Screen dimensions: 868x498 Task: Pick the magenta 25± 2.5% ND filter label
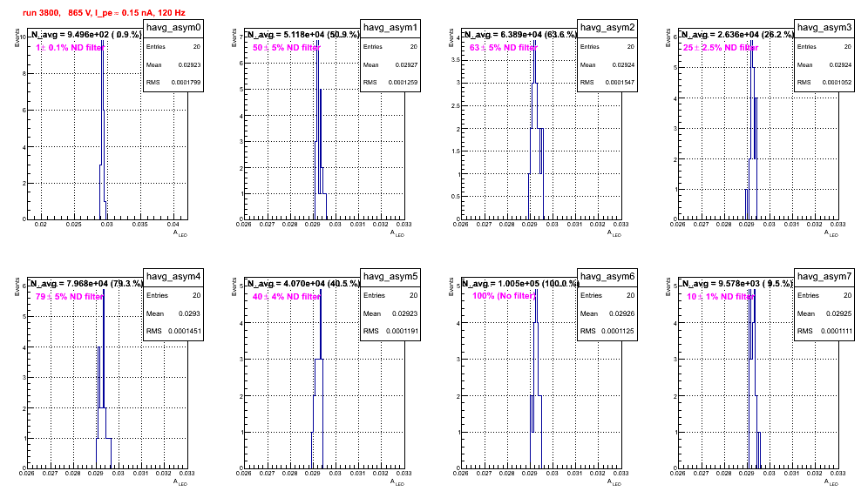point(721,48)
